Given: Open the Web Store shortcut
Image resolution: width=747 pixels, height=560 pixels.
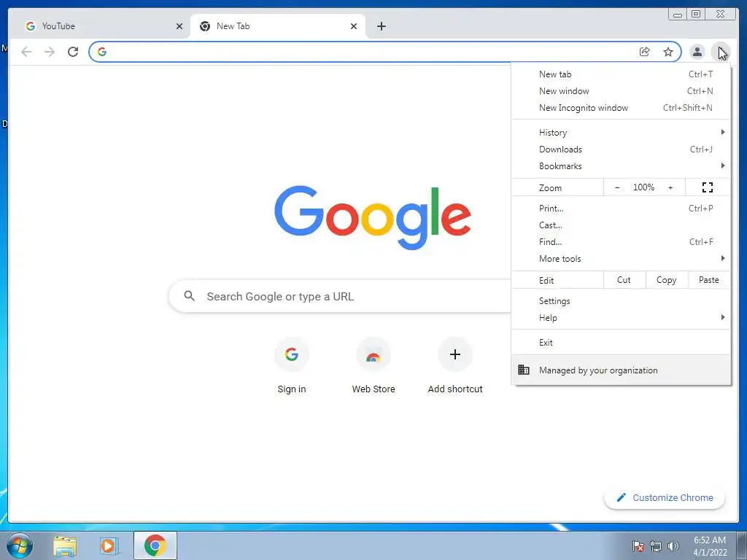Looking at the screenshot, I should (x=373, y=354).
